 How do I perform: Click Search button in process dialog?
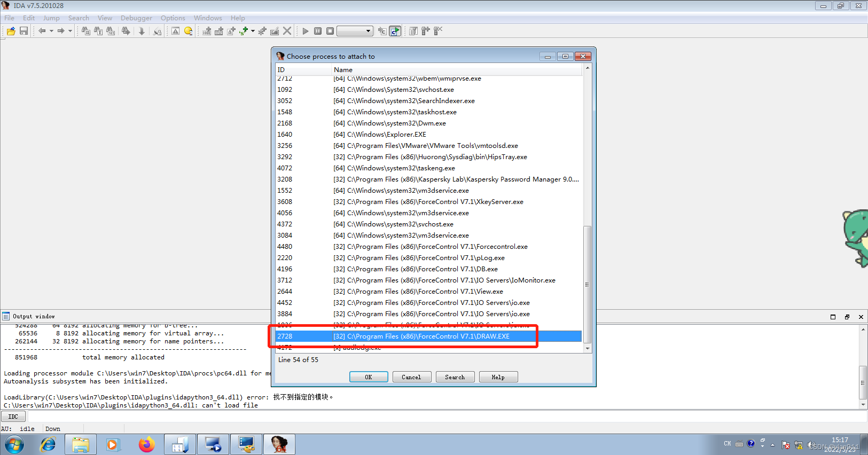455,377
